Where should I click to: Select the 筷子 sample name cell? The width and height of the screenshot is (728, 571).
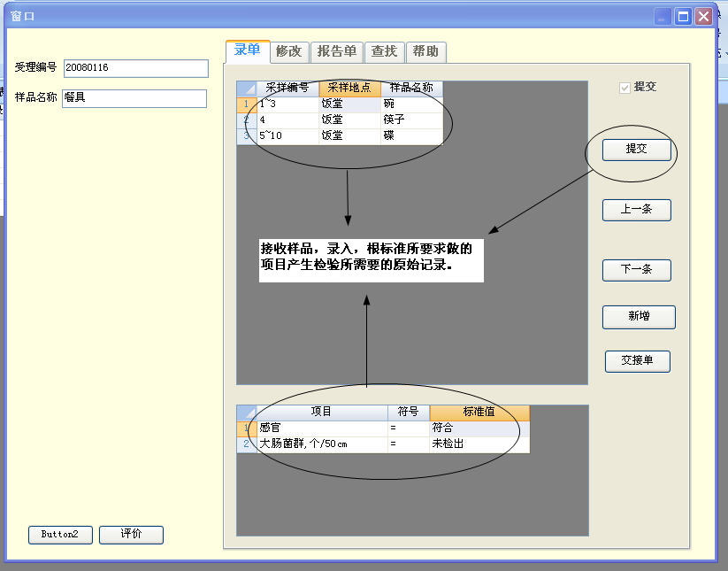point(411,120)
